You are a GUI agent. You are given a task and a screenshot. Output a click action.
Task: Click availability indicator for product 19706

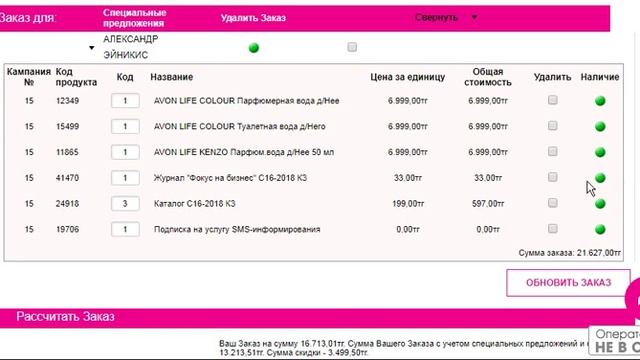pos(600,229)
